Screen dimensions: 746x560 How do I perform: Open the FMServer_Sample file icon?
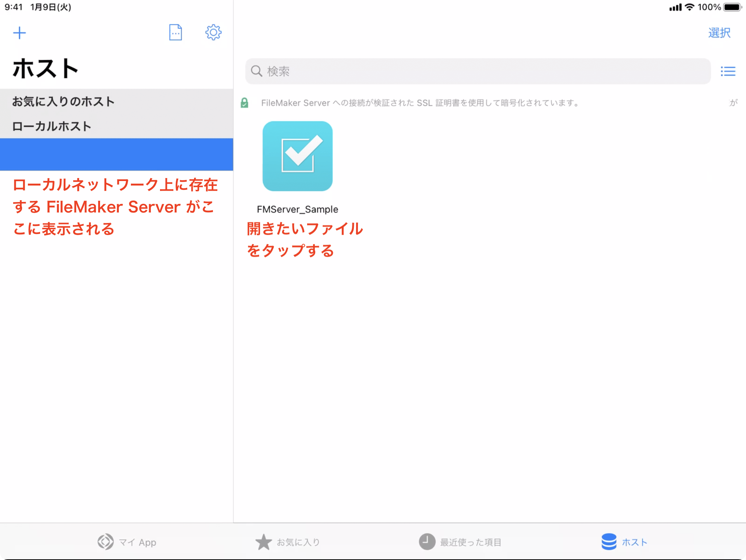298,156
